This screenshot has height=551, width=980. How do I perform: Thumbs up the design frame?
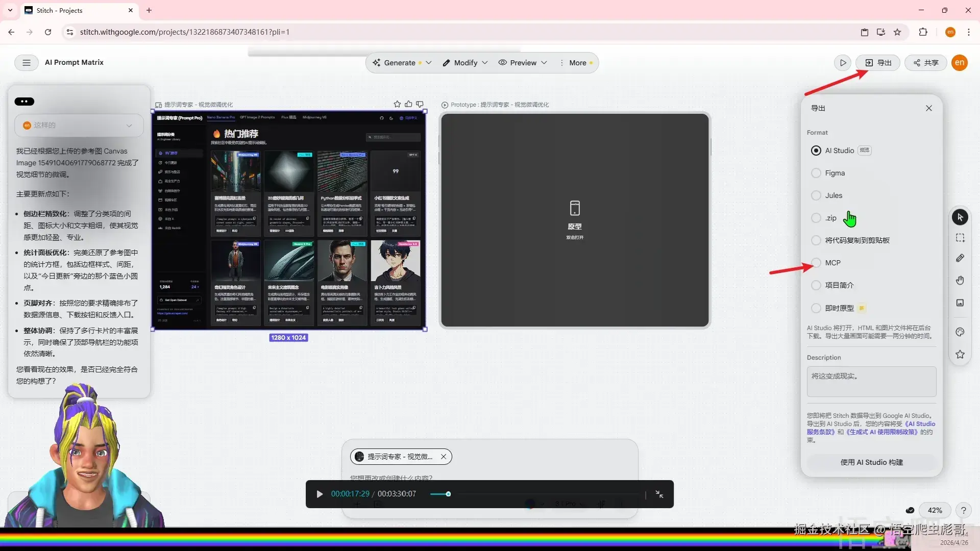point(408,104)
